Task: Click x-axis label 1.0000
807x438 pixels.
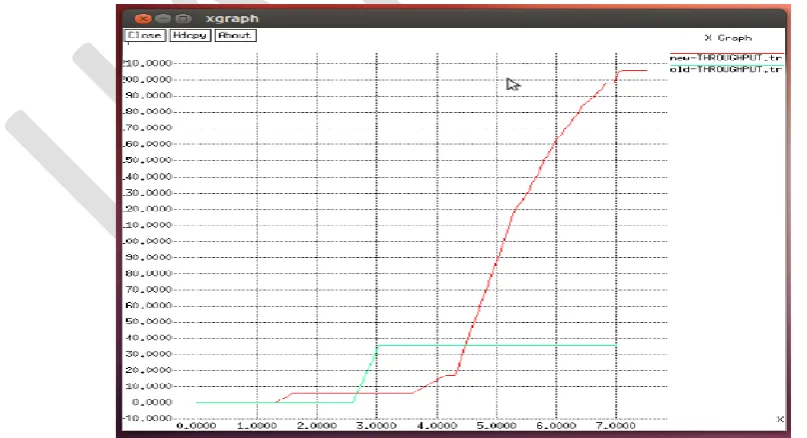Action: pos(256,426)
